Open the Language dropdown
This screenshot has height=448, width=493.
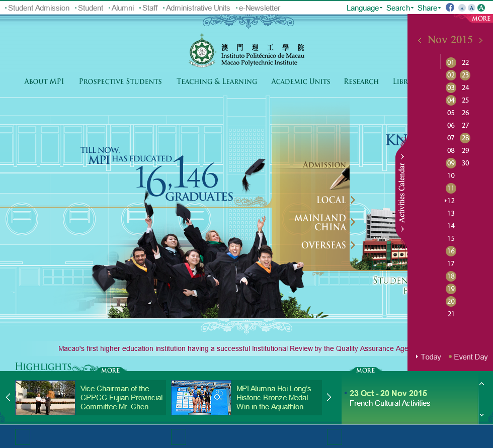(x=364, y=8)
